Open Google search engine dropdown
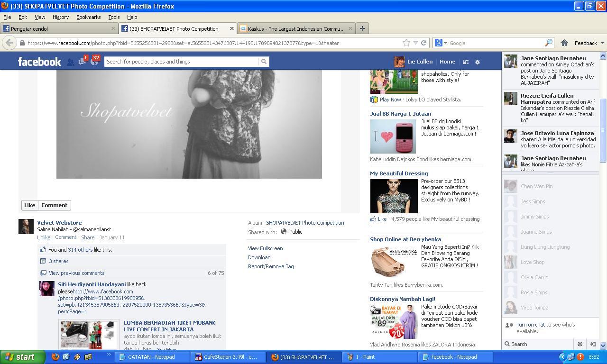The image size is (607, 364). 441,43
